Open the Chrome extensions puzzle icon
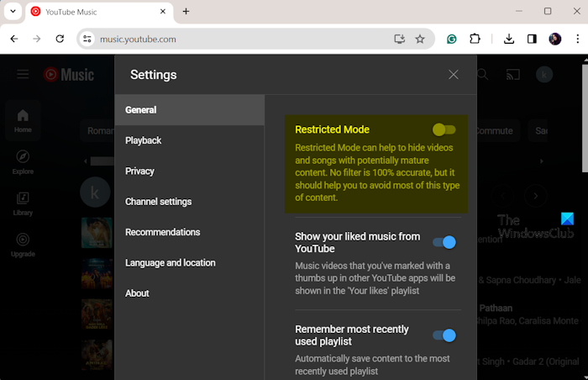The image size is (588, 380). [x=475, y=39]
